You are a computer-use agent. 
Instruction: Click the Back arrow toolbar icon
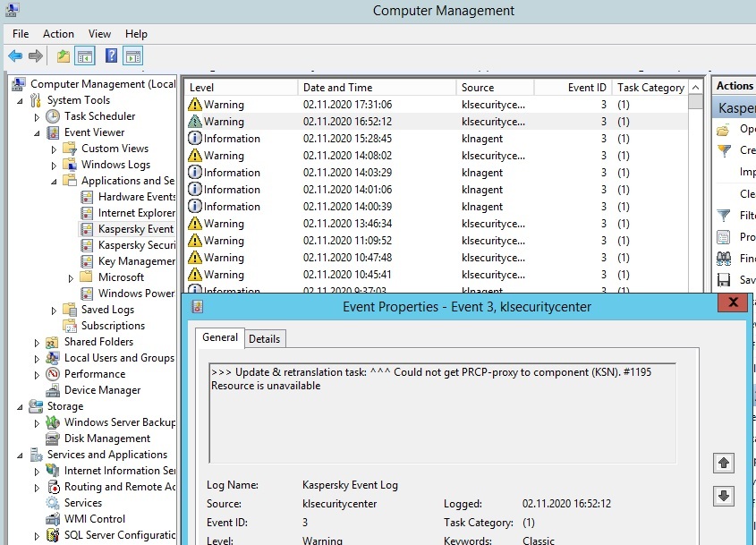tap(14, 56)
